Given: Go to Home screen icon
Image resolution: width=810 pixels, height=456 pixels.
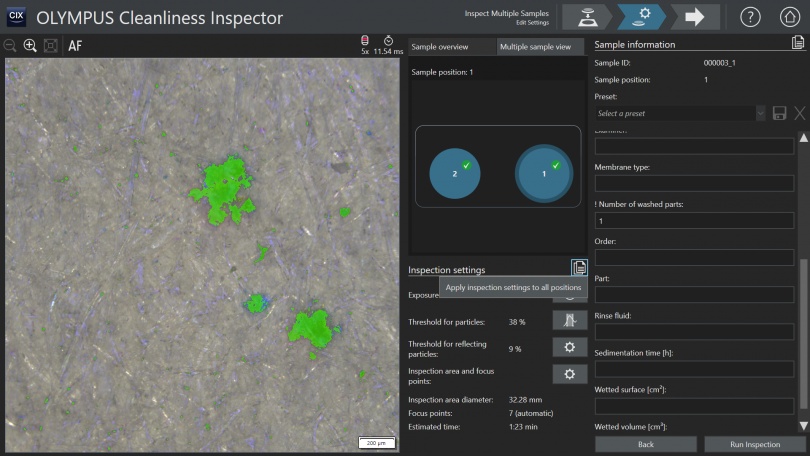Looking at the screenshot, I should click(790, 17).
